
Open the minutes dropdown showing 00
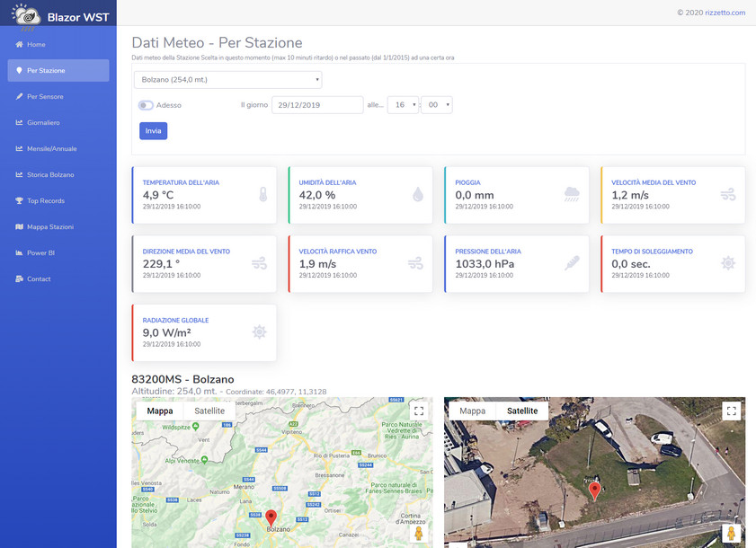click(437, 105)
